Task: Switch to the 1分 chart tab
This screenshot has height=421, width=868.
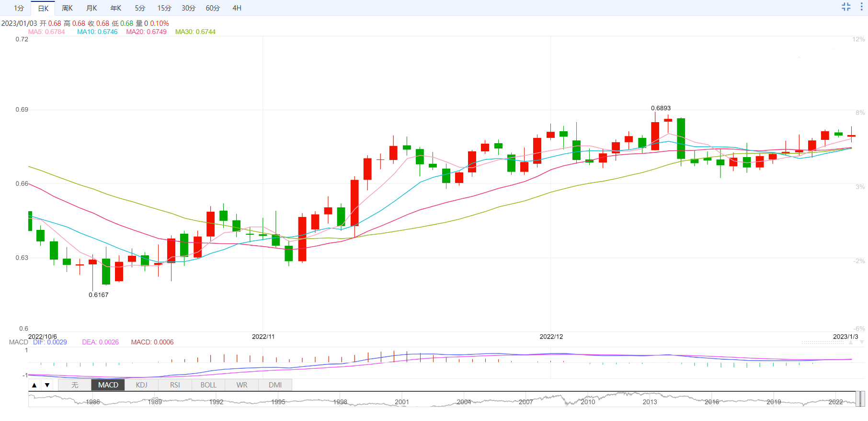Action: point(19,8)
